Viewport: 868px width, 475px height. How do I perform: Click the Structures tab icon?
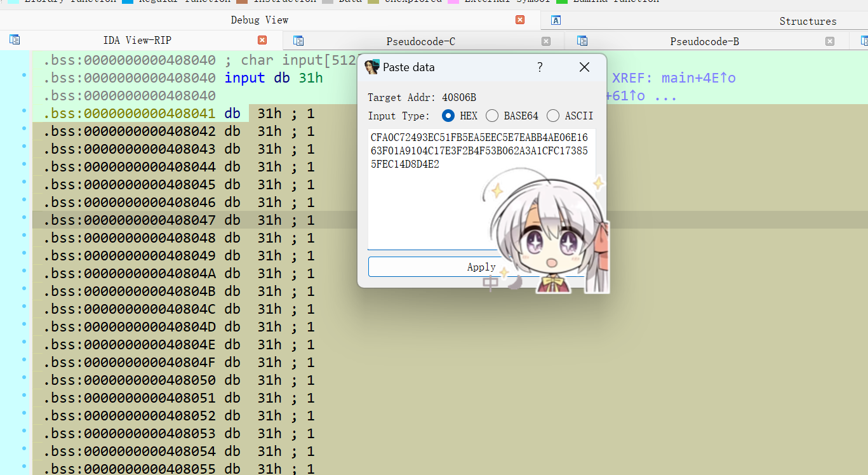point(556,20)
